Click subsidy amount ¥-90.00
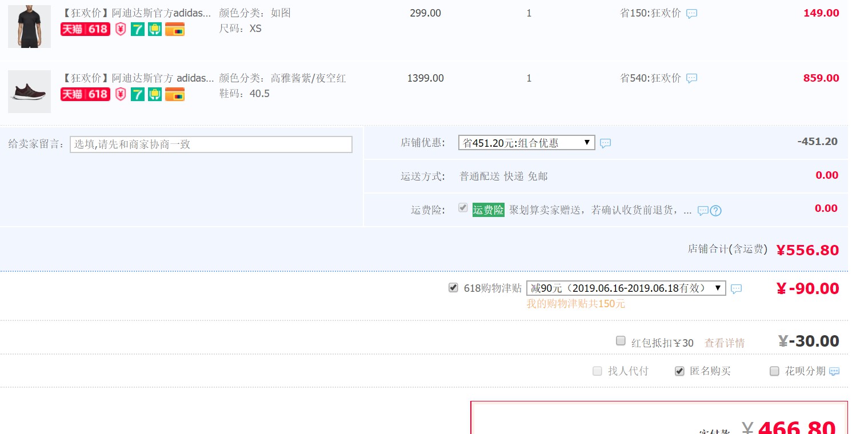This screenshot has width=868, height=434. point(808,289)
